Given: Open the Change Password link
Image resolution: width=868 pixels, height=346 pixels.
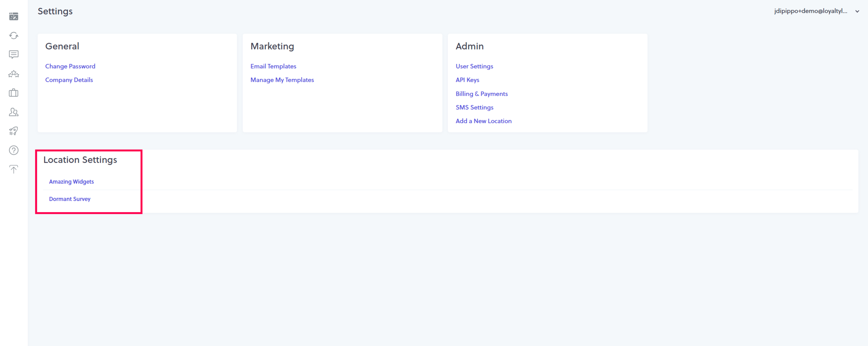Looking at the screenshot, I should pos(70,66).
